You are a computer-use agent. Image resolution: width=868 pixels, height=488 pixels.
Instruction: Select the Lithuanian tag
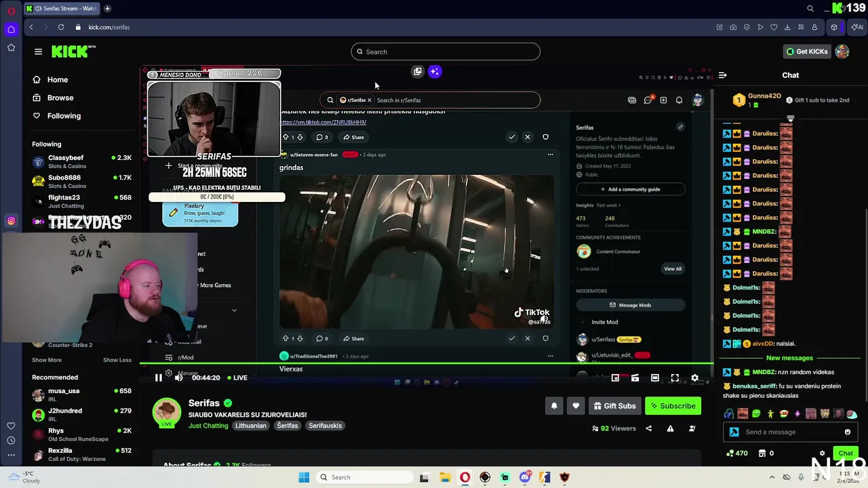click(250, 426)
